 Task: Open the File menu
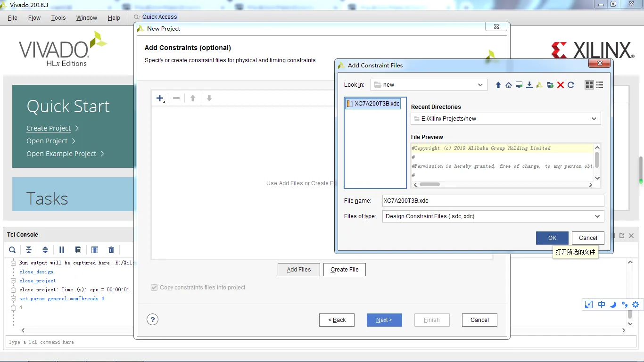[13, 18]
